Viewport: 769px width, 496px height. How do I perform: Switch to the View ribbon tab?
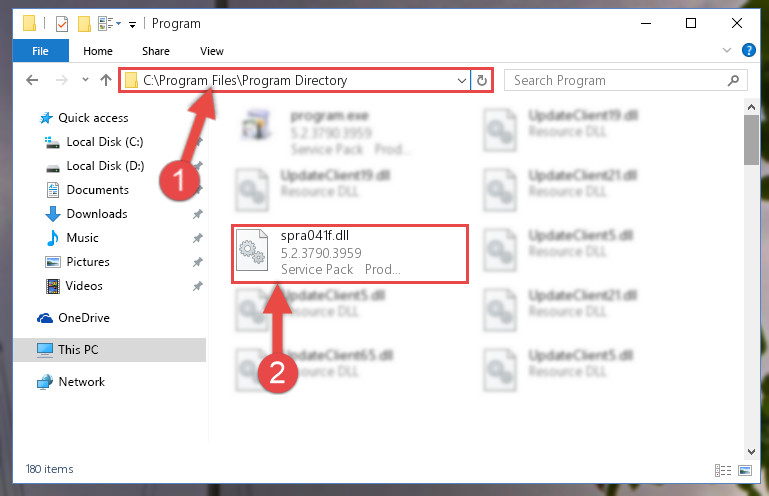[x=211, y=51]
